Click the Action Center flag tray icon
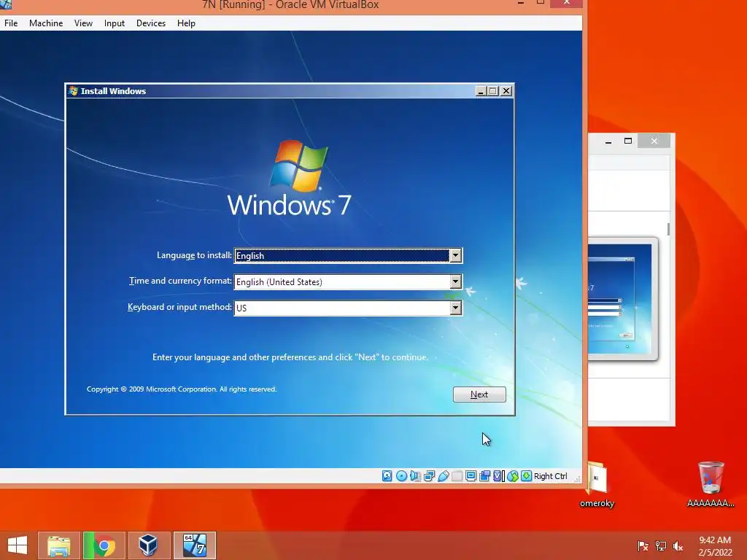Screen dimensions: 747x560 tap(643, 545)
